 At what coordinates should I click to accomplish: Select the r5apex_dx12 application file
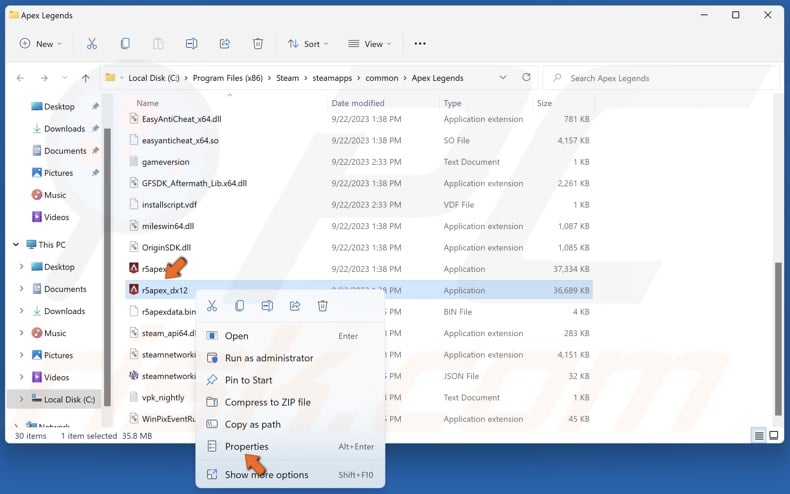tap(359, 290)
